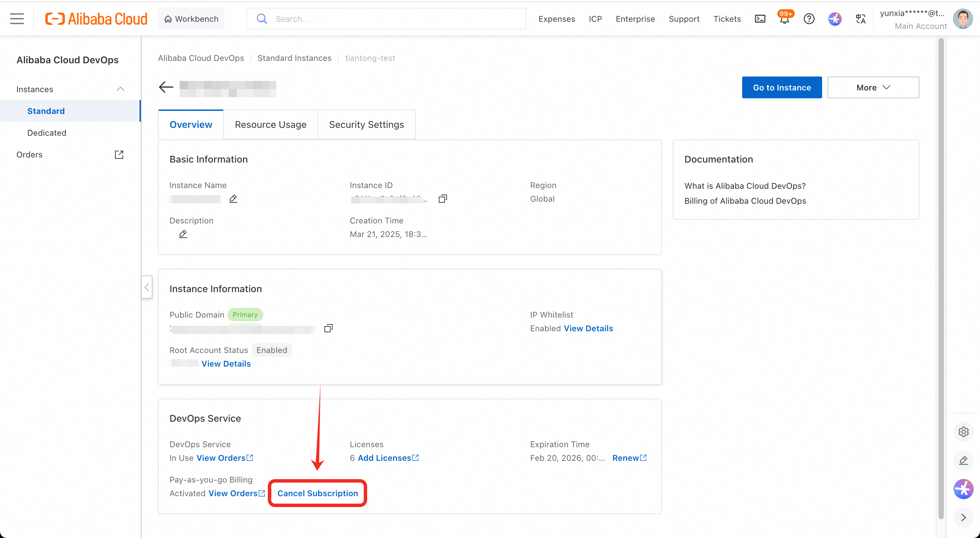This screenshot has height=538, width=980.
Task: Edit the instance name pencil icon
Action: pos(233,199)
